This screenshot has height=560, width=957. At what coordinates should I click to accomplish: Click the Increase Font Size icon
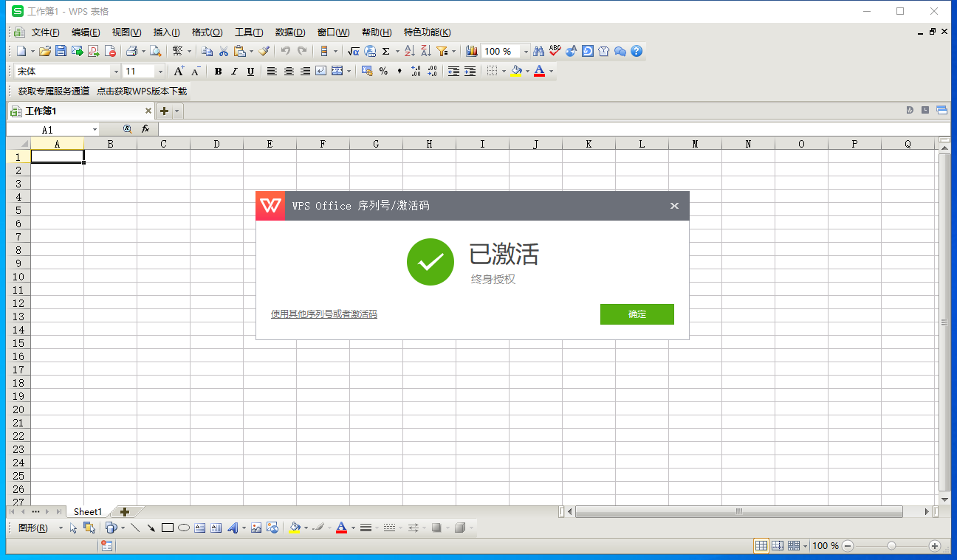pos(179,71)
